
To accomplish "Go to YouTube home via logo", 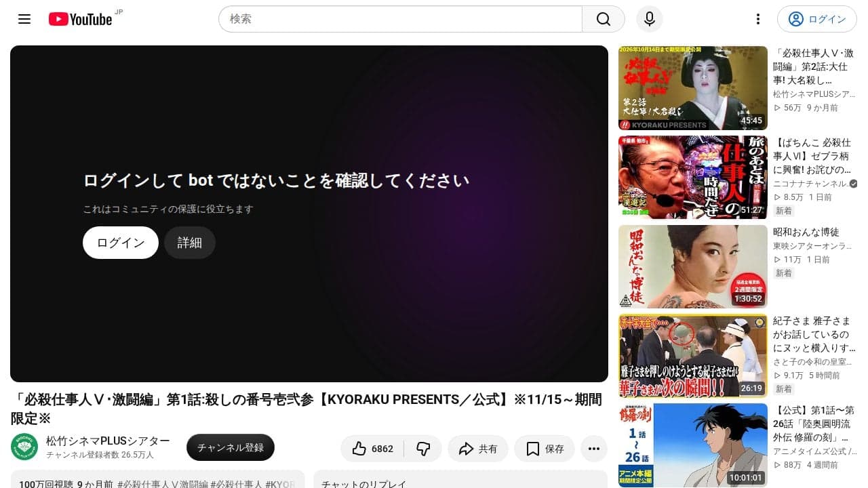I will coord(80,19).
